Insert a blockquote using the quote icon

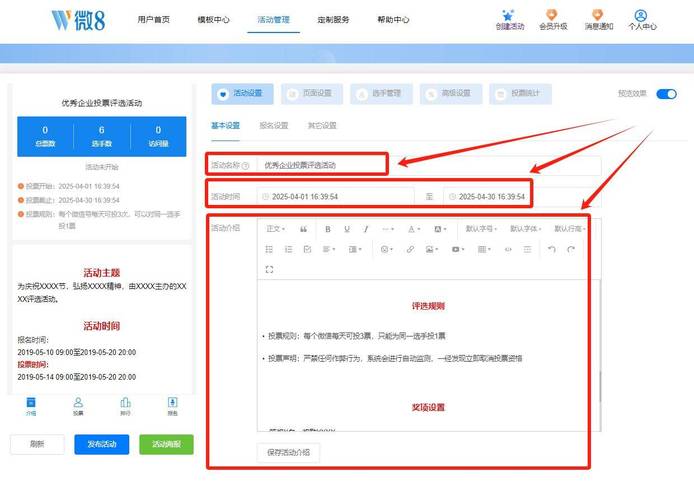click(304, 229)
